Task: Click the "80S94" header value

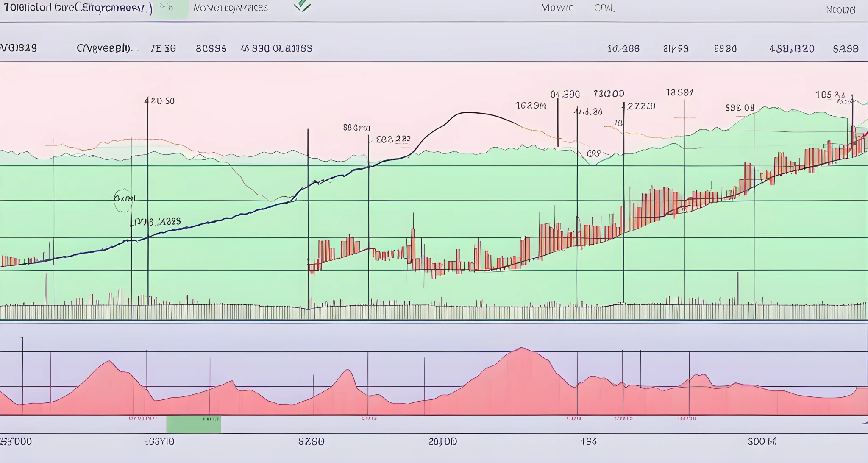Action: coord(211,48)
